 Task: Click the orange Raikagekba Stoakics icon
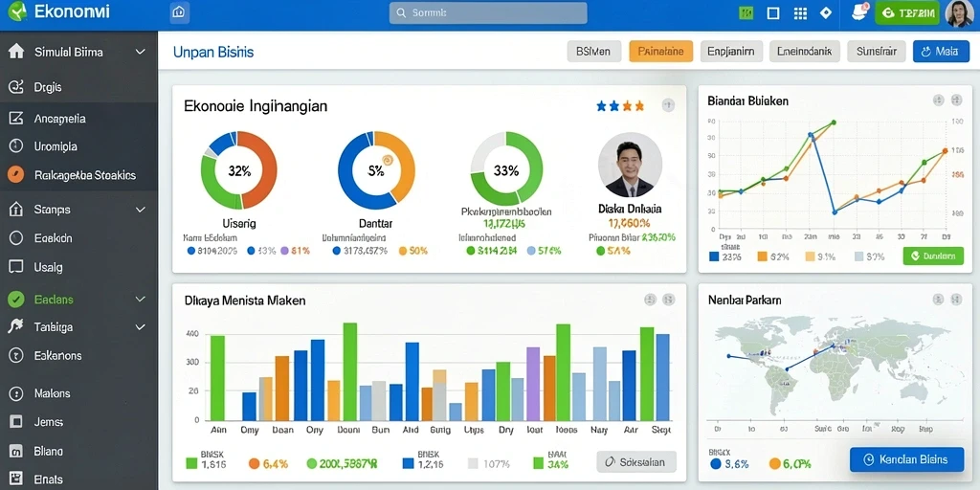click(x=15, y=175)
